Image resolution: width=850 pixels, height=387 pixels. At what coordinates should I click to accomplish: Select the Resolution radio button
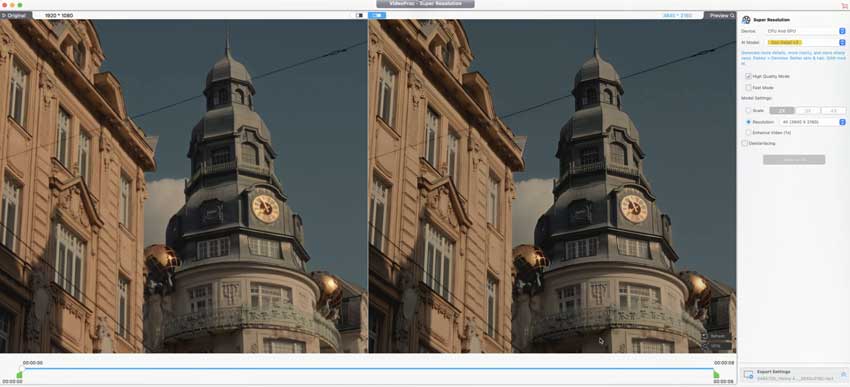point(748,122)
